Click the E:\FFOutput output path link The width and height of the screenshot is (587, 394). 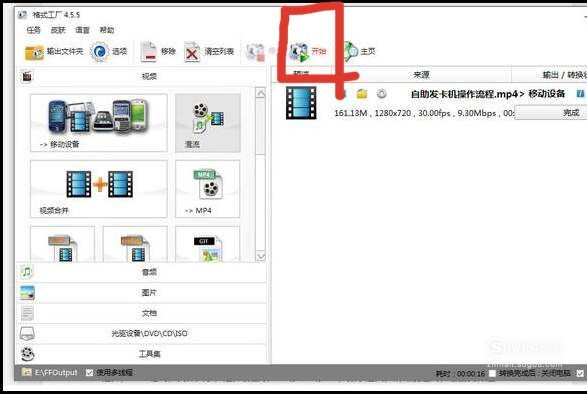tap(56, 373)
